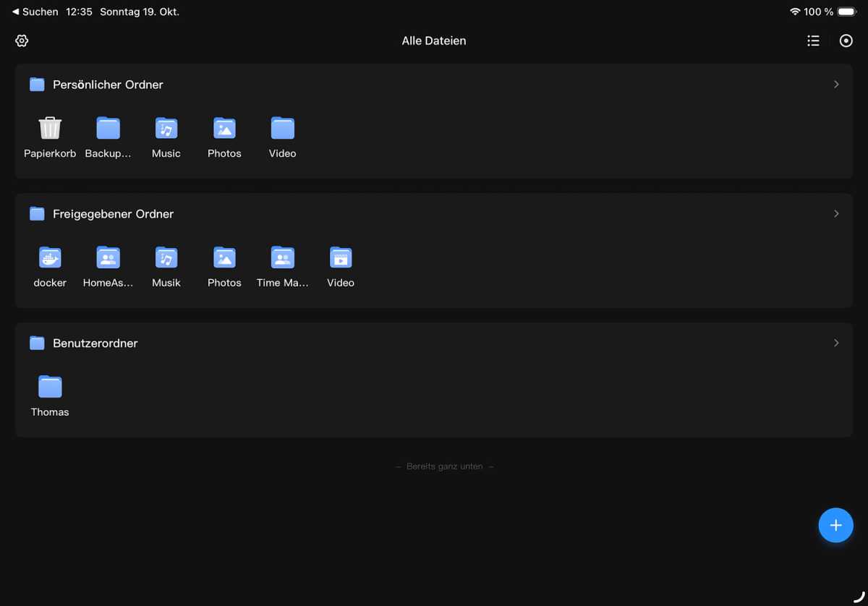The height and width of the screenshot is (606, 868).
Task: Open Video folder in Persönlicher Ordner
Action: (x=282, y=129)
